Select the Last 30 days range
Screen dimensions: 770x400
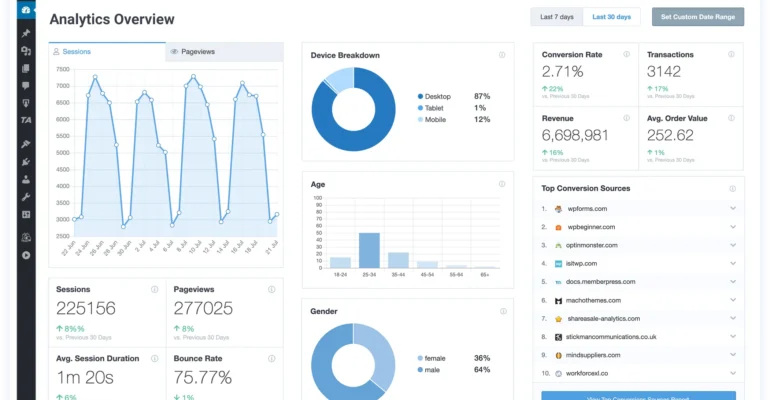click(611, 17)
